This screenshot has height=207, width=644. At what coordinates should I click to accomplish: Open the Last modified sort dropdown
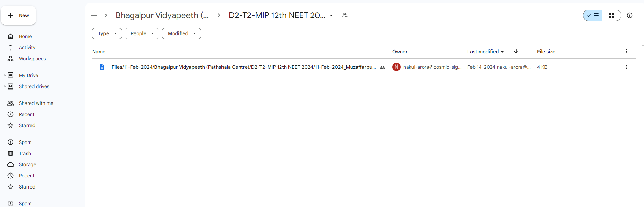485,52
